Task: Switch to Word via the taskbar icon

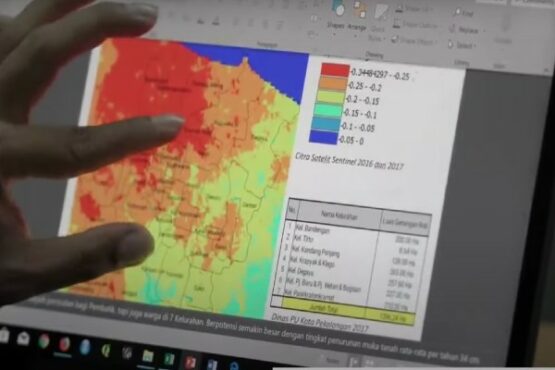Action: 212,364
